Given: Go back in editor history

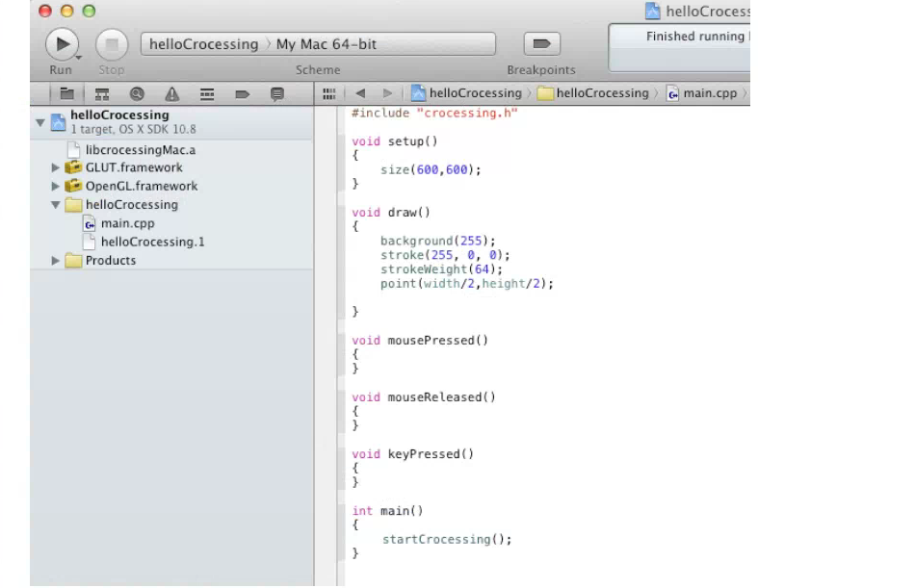Looking at the screenshot, I should pos(360,93).
